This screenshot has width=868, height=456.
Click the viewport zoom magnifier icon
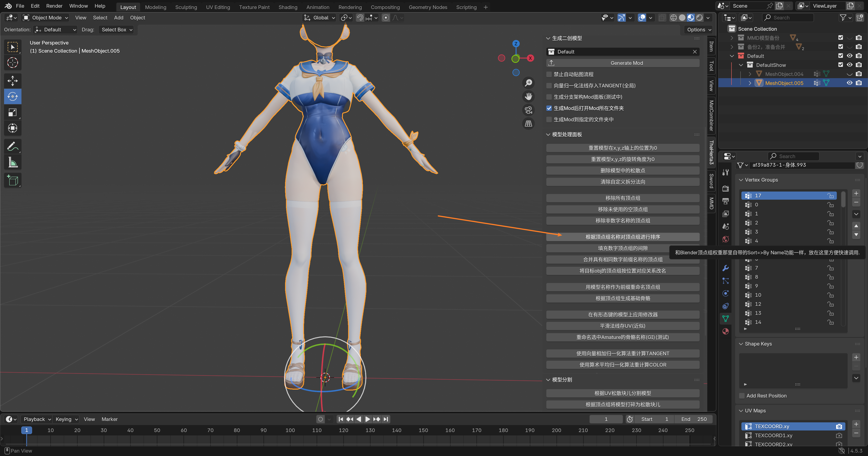(528, 83)
